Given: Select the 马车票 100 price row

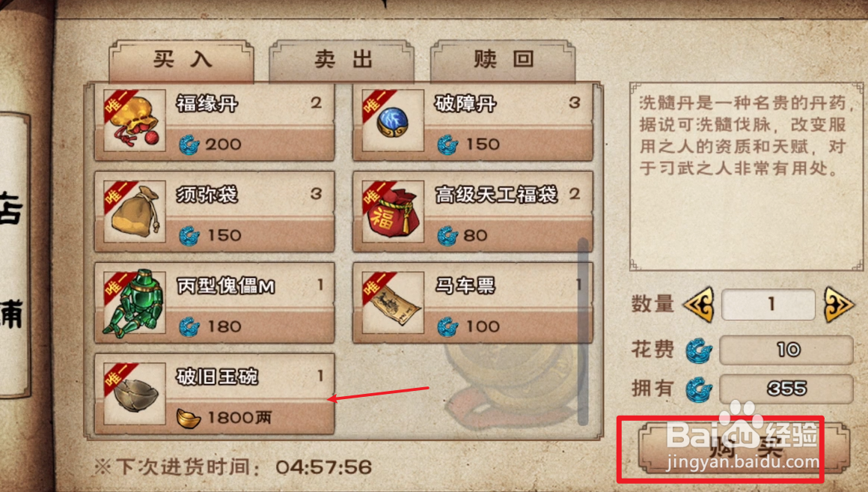Looking at the screenshot, I should click(x=508, y=327).
